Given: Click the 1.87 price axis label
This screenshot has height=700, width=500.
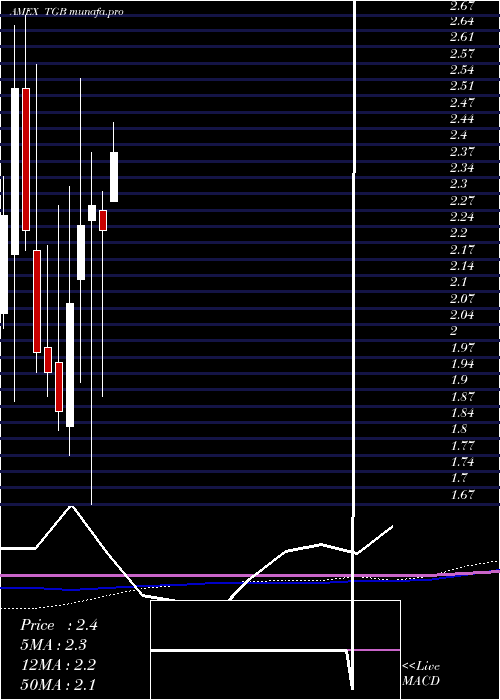Looking at the screenshot, I should click(x=462, y=396).
